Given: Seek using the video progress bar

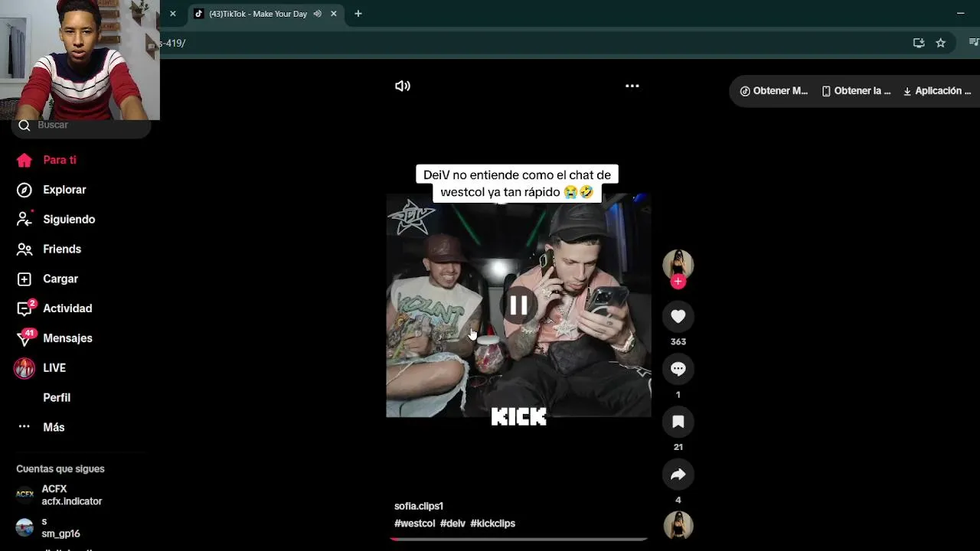Looking at the screenshot, I should pyautogui.click(x=518, y=540).
